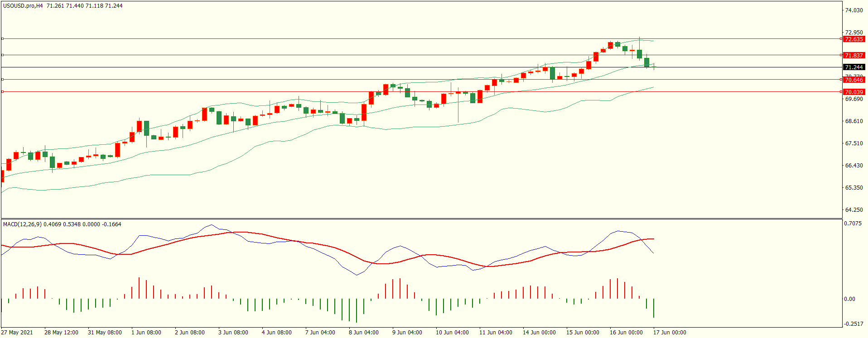
Task: Click the latest green MACD histogram bar
Action: point(654,308)
